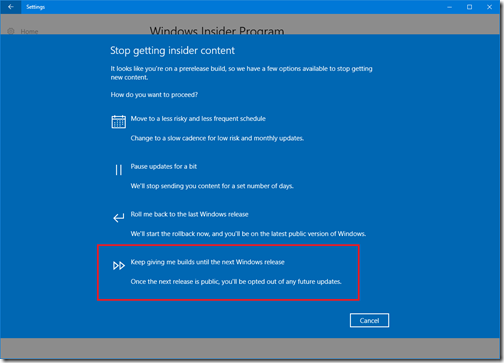Click the 'Settings' window title text

[x=35, y=7]
